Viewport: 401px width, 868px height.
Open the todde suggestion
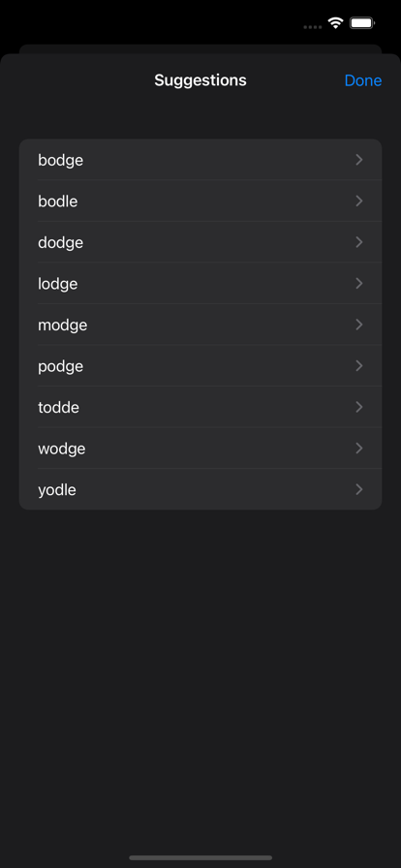pos(200,407)
